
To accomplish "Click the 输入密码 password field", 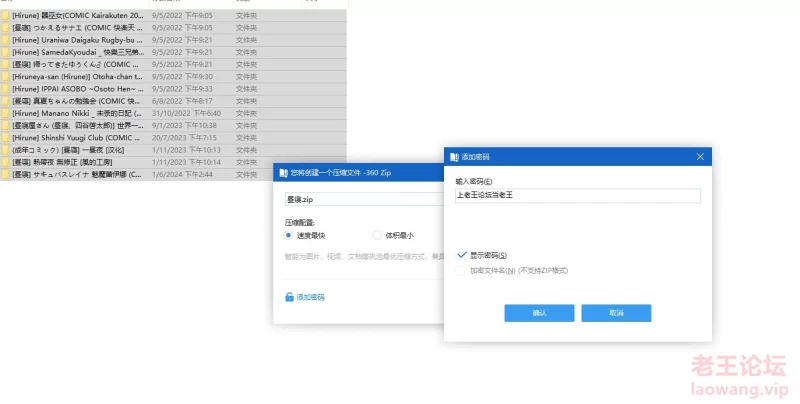I will pyautogui.click(x=578, y=195).
